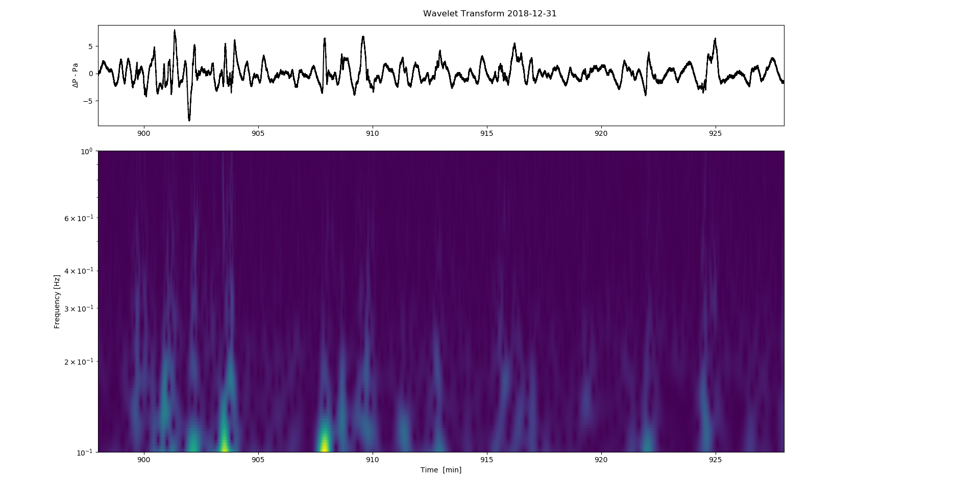Viewport: 980px width, 502px height.
Task: Click the −5 tick label on pressure axis
Action: click(x=87, y=101)
